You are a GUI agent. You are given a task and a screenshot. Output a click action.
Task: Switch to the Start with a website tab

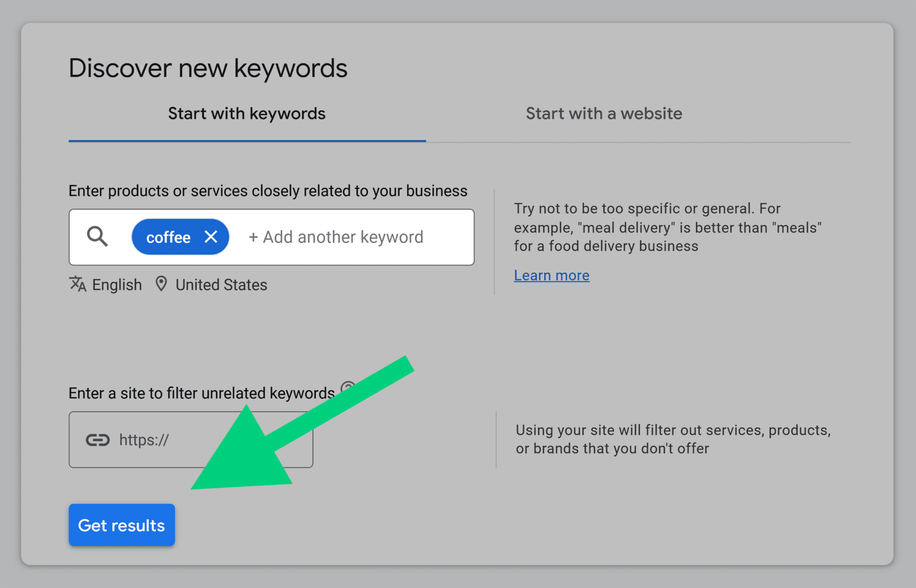point(603,113)
